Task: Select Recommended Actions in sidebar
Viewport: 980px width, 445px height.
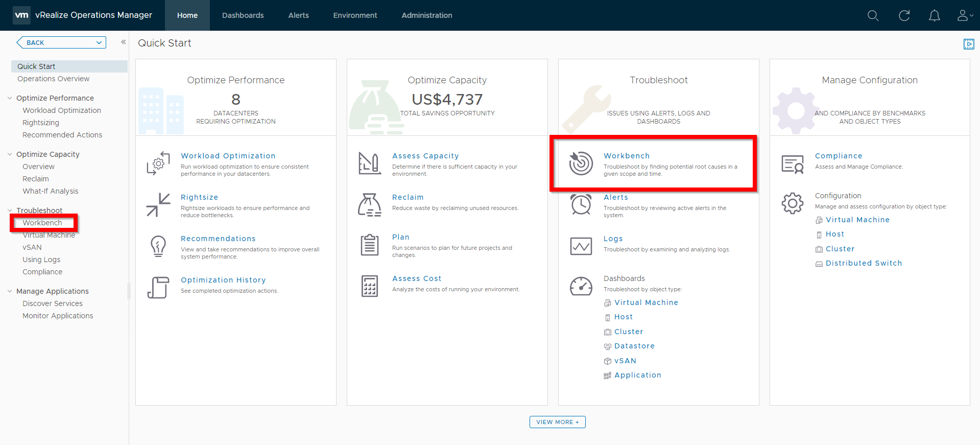Action: tap(62, 135)
